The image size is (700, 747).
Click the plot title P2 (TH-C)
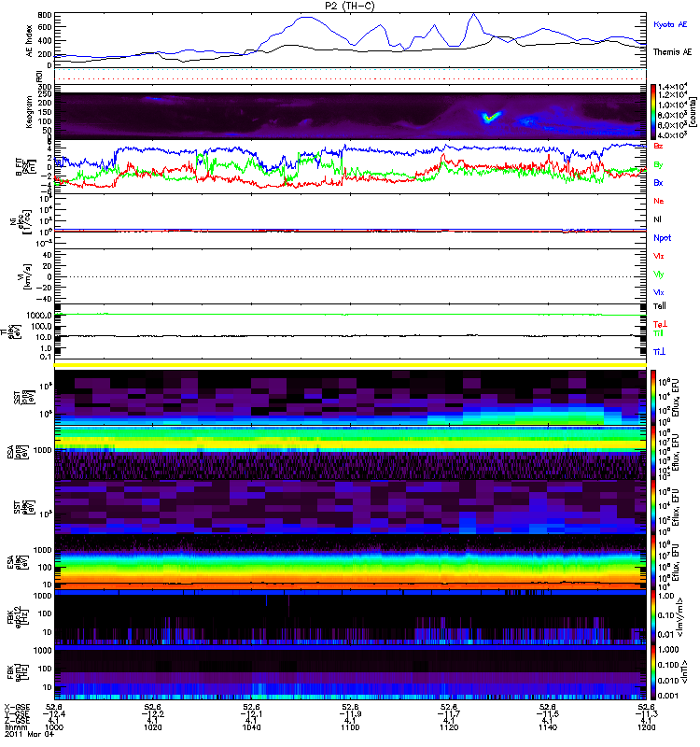[x=349, y=6]
